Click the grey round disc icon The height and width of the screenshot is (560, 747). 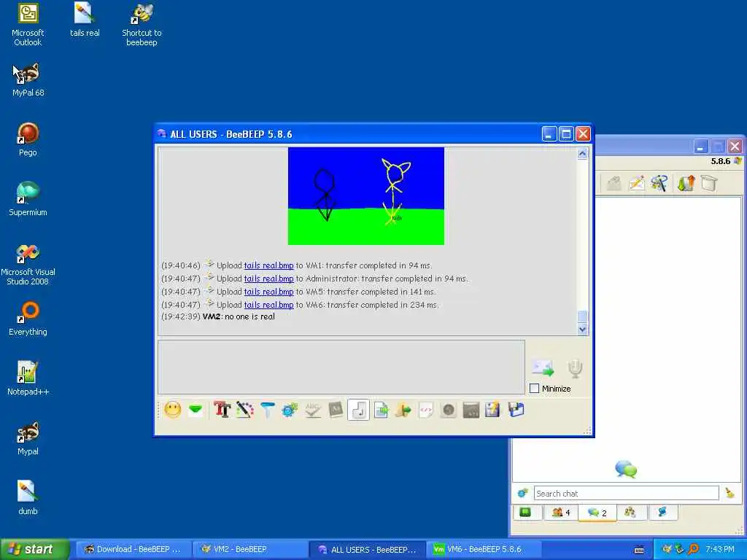coord(449,410)
